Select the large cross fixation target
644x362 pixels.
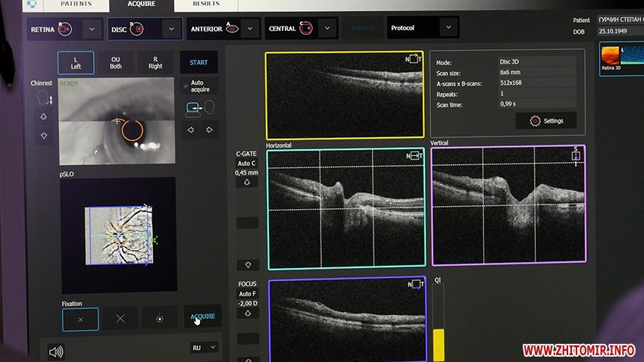pos(120,320)
